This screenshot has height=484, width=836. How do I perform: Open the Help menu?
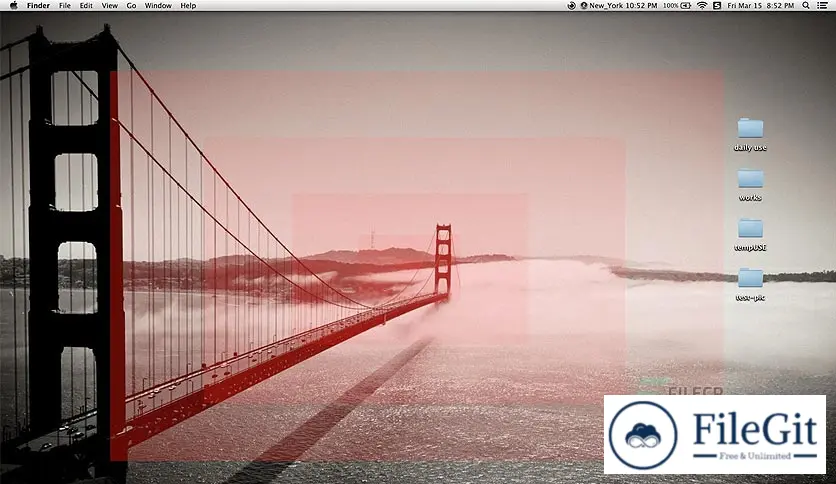pos(188,5)
